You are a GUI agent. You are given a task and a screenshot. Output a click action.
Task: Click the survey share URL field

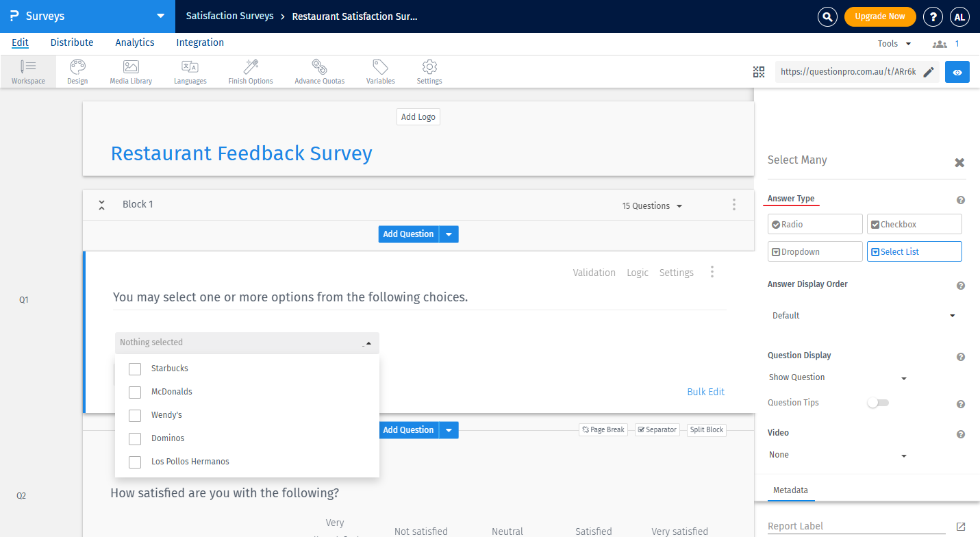849,71
